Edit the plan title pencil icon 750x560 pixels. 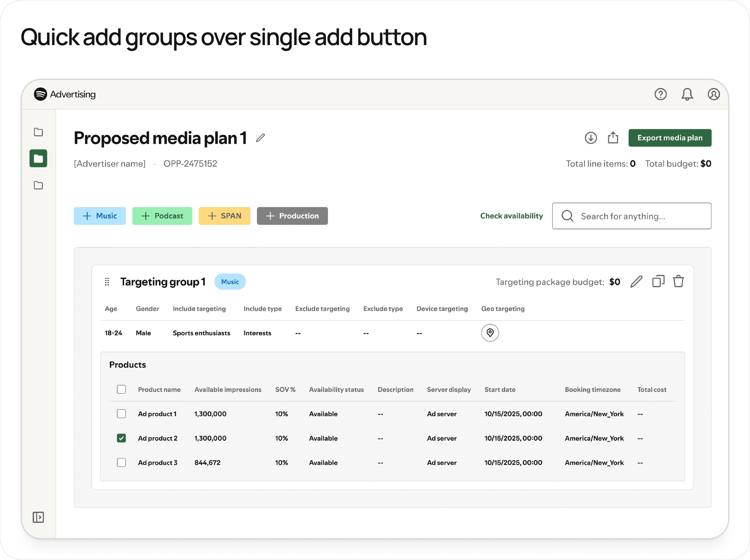(260, 138)
